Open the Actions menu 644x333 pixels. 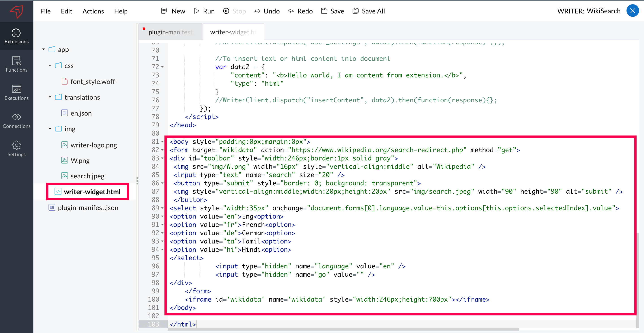93,11
